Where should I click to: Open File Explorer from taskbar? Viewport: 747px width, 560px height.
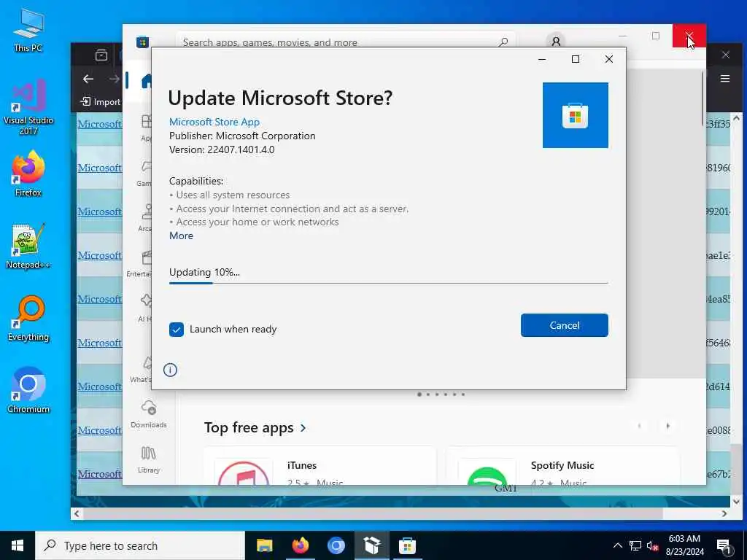264,545
